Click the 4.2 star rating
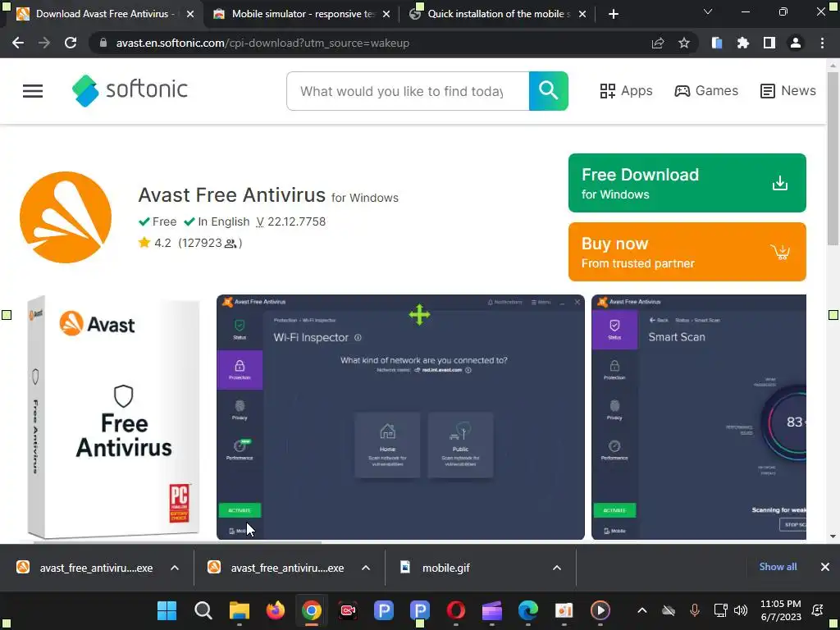The width and height of the screenshot is (840, 630). click(154, 243)
